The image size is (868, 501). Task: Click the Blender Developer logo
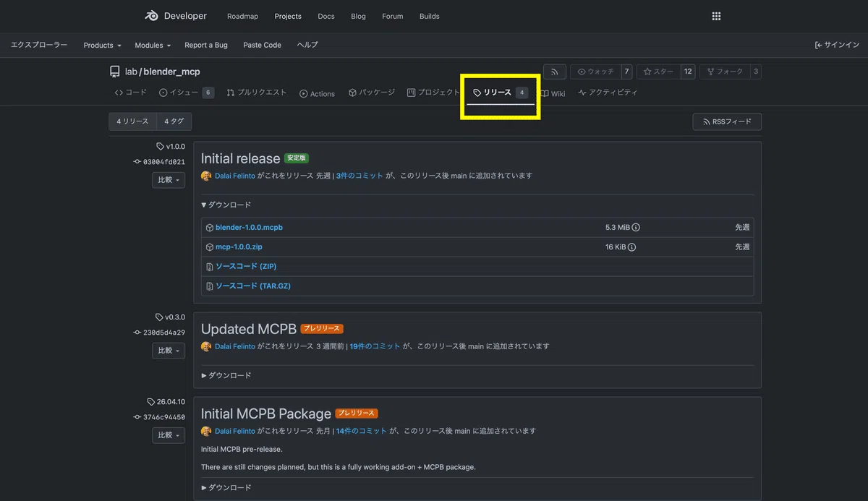tap(175, 16)
